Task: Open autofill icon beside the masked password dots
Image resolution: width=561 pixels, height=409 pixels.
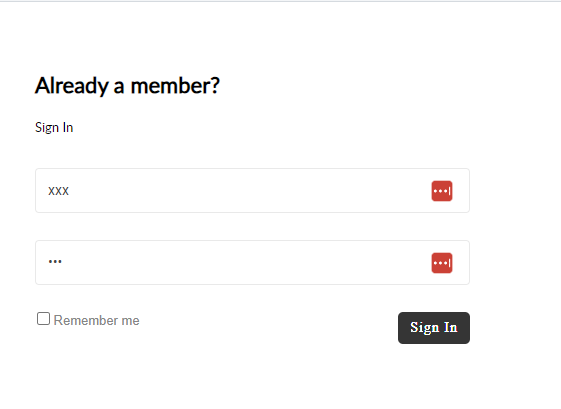Action: click(x=442, y=263)
